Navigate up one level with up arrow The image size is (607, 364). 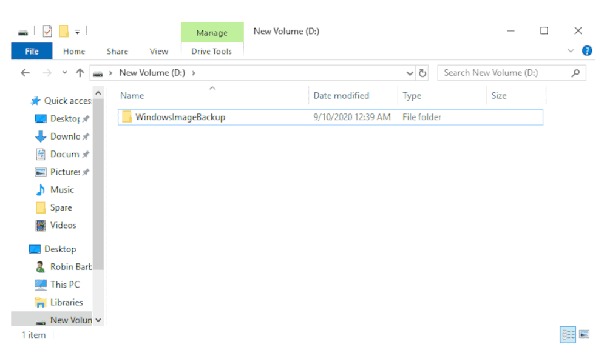pyautogui.click(x=80, y=73)
